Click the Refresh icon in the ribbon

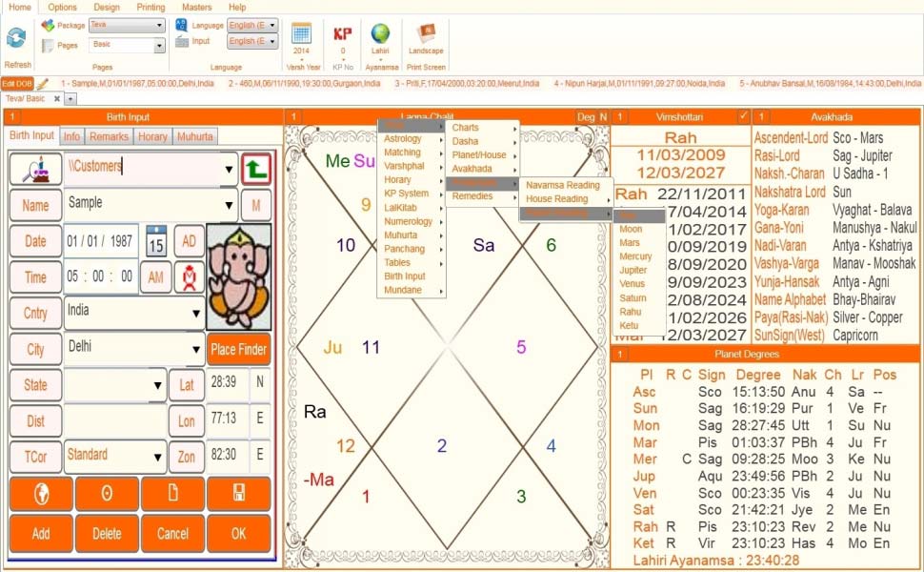point(16,38)
